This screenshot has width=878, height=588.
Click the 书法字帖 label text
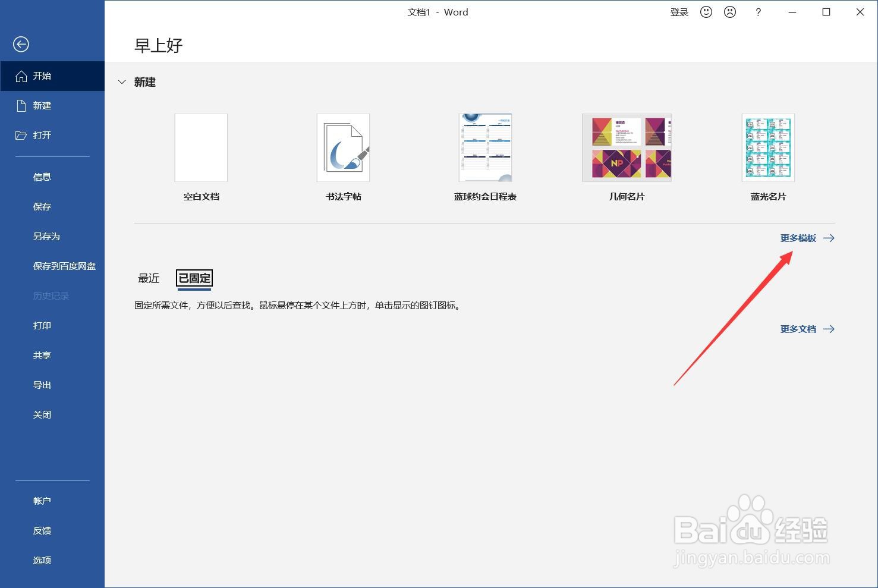click(x=343, y=197)
